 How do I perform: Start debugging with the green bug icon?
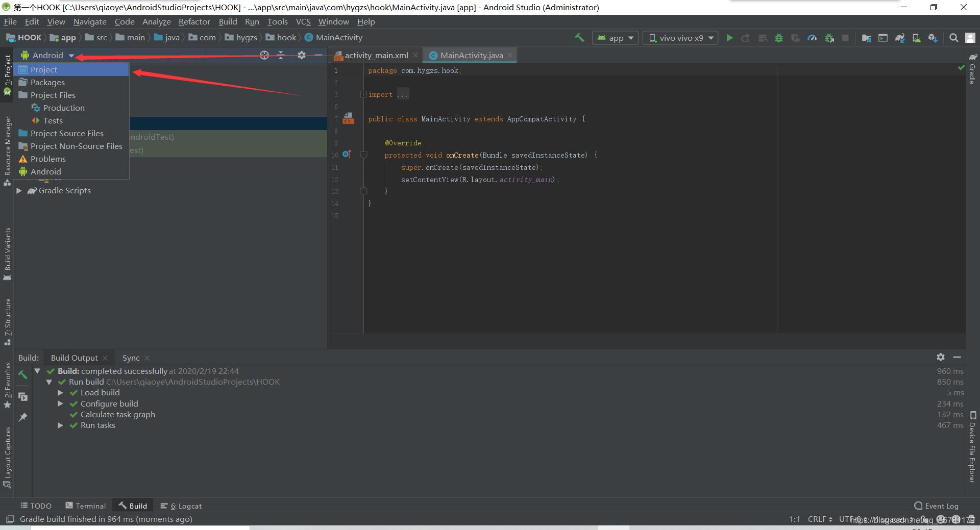coord(779,38)
